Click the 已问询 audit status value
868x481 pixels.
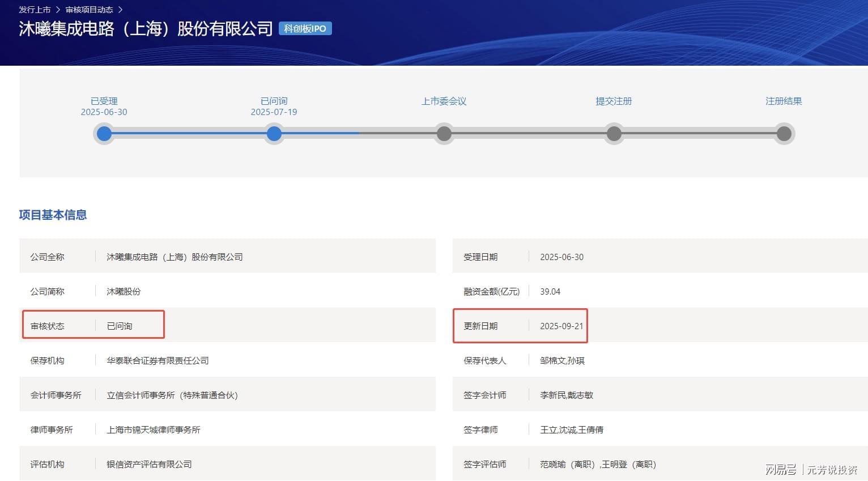pos(120,326)
